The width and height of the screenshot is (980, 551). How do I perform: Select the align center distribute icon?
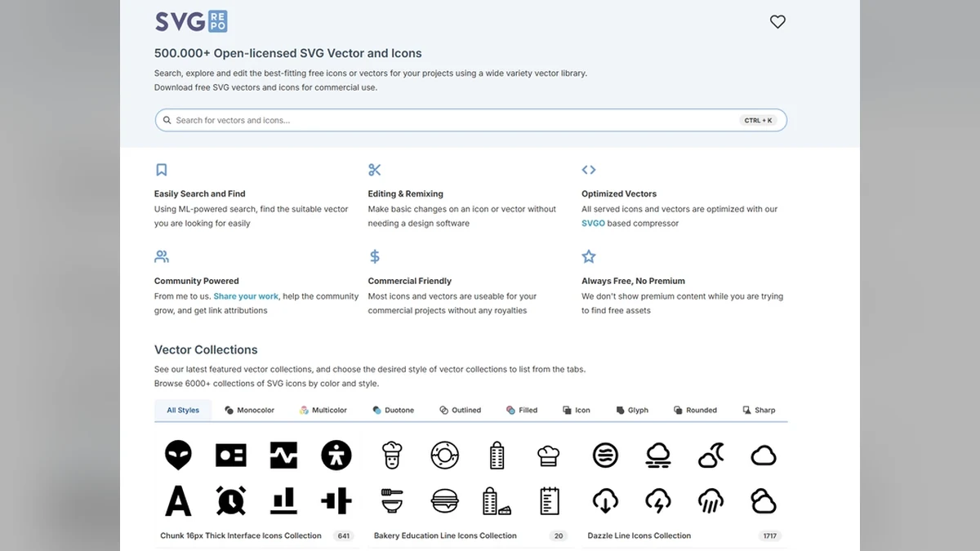pyautogui.click(x=336, y=500)
